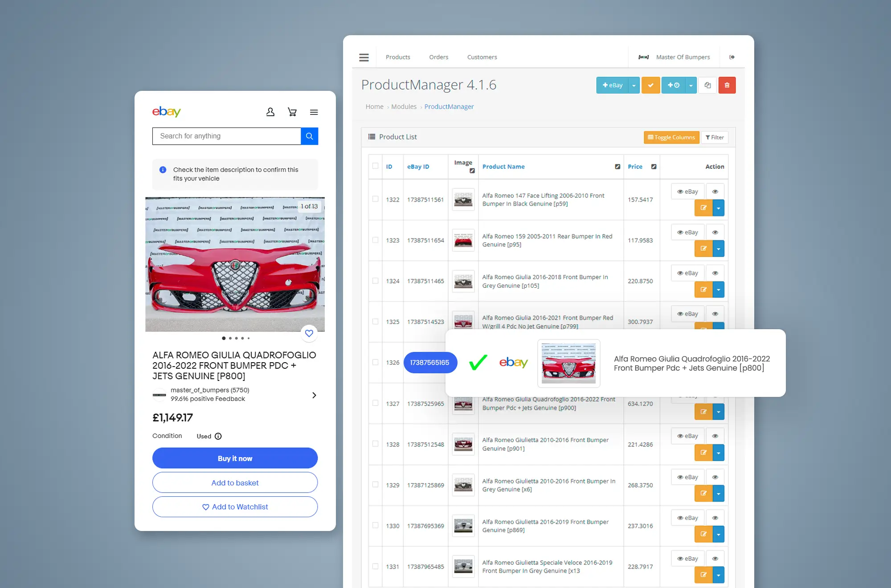Image resolution: width=891 pixels, height=588 pixels.
Task: Click the edit icon for product 1330
Action: [x=703, y=534]
